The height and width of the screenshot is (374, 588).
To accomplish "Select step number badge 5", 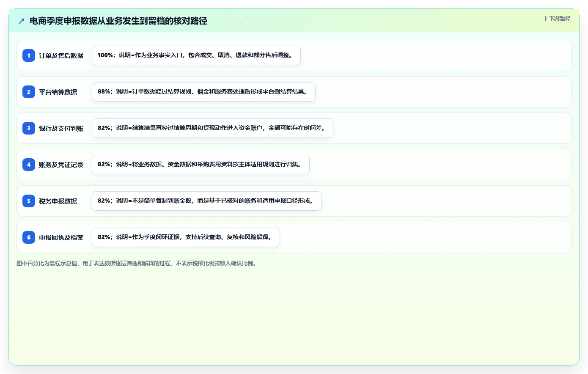I will pos(29,201).
